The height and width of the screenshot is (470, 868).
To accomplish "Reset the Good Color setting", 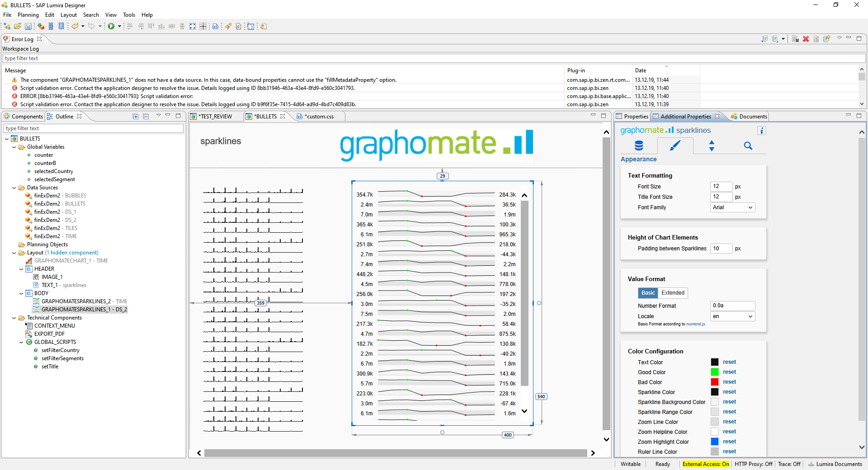I will (x=729, y=372).
